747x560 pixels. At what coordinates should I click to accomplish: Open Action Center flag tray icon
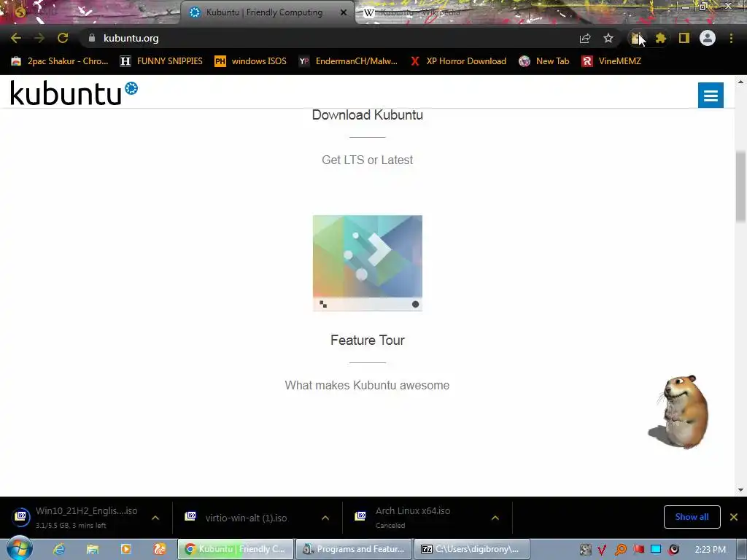point(638,550)
